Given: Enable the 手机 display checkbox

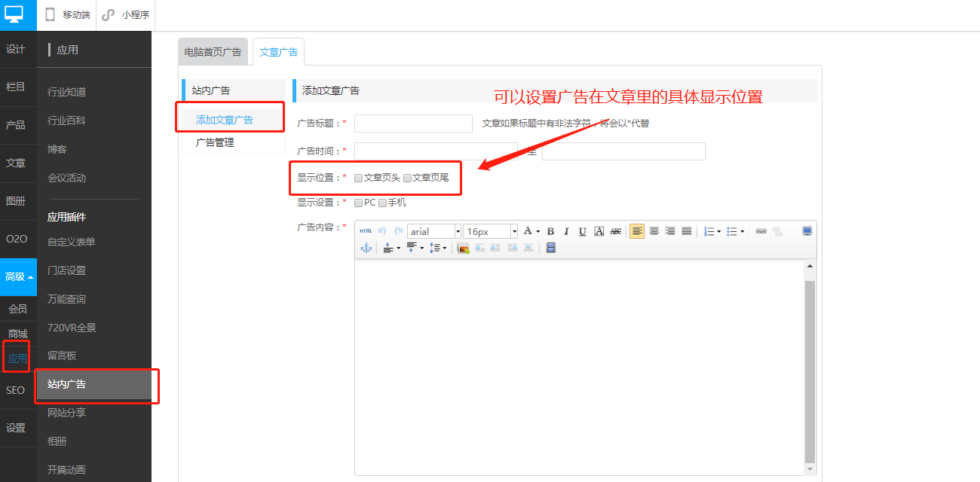Looking at the screenshot, I should pos(382,203).
